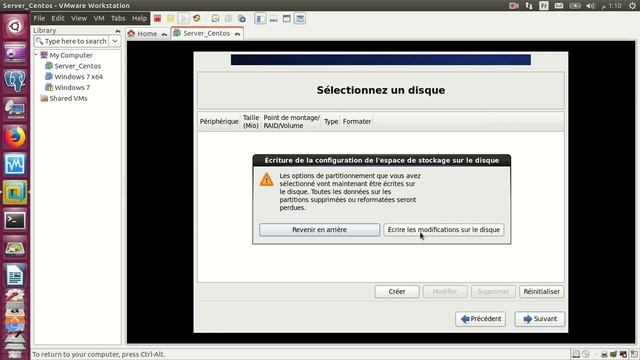Open the system power cog menu
640x360 pixels.
(x=632, y=6)
